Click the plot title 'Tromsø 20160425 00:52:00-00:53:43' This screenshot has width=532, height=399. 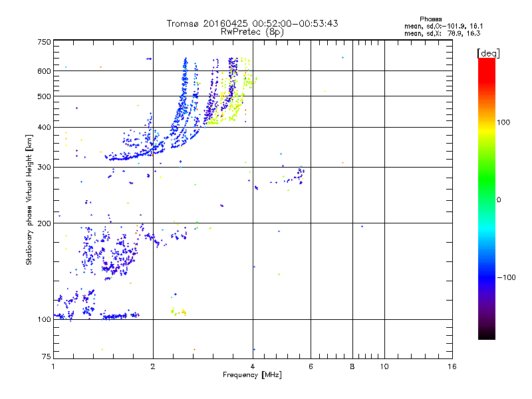click(252, 23)
